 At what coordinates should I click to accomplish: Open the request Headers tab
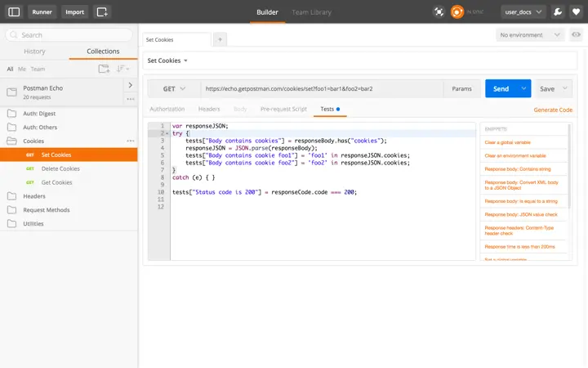[209, 109]
